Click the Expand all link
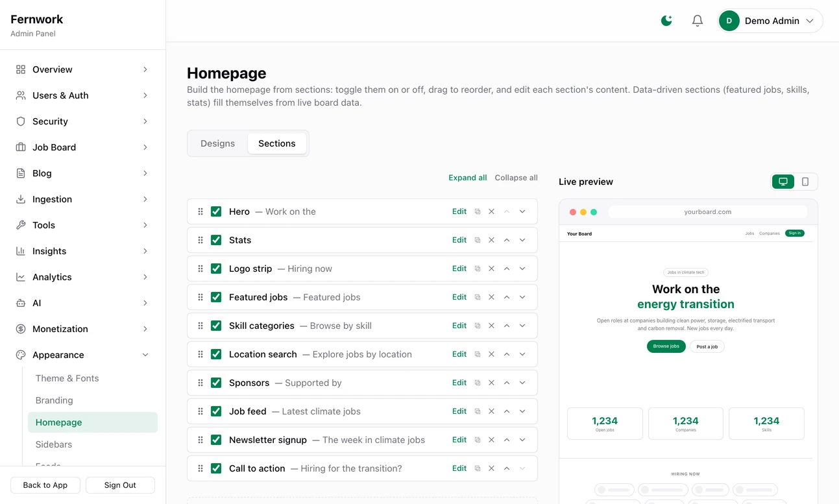Viewport: 839px width, 504px height. pyautogui.click(x=468, y=178)
